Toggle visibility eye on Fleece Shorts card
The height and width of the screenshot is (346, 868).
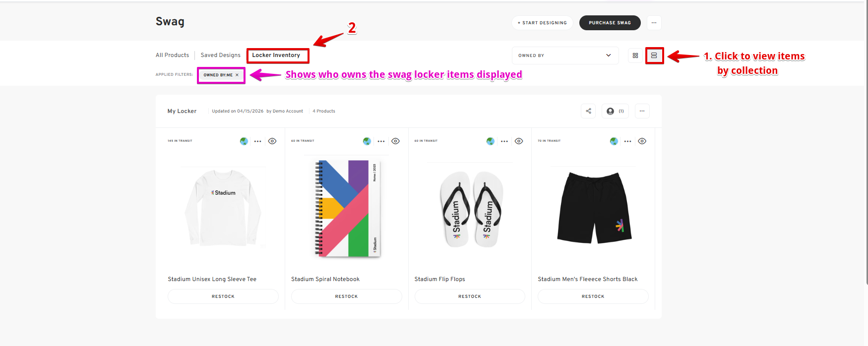pyautogui.click(x=642, y=141)
